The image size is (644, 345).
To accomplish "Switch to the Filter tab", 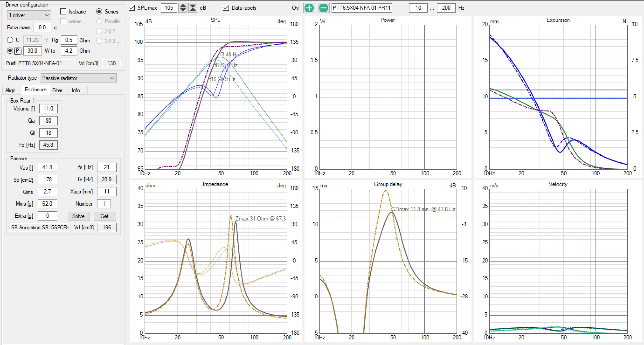I will pyautogui.click(x=57, y=90).
